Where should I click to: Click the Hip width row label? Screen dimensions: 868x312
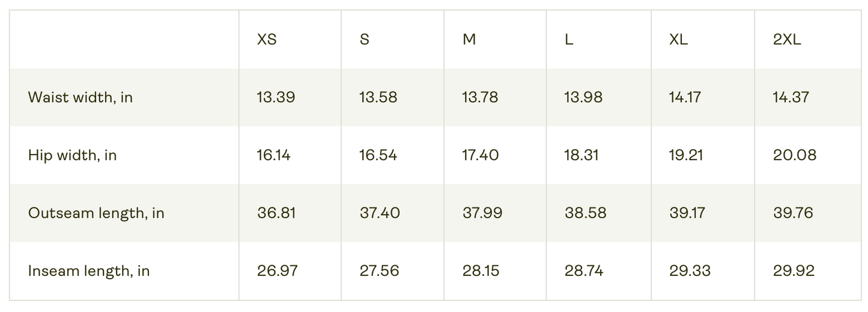coord(73,155)
